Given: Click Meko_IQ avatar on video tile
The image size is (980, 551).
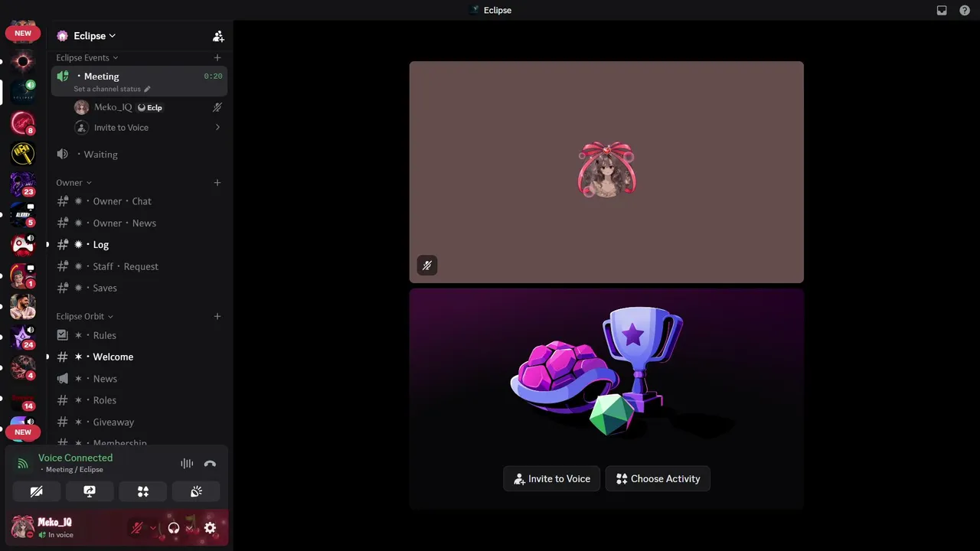Looking at the screenshot, I should (606, 171).
